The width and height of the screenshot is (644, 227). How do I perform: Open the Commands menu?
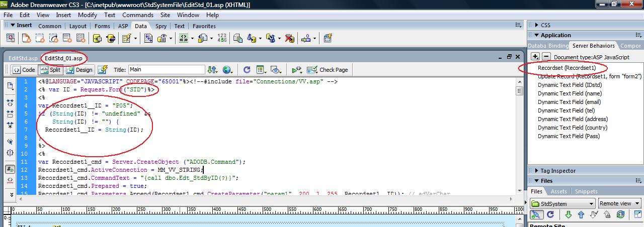[138, 15]
